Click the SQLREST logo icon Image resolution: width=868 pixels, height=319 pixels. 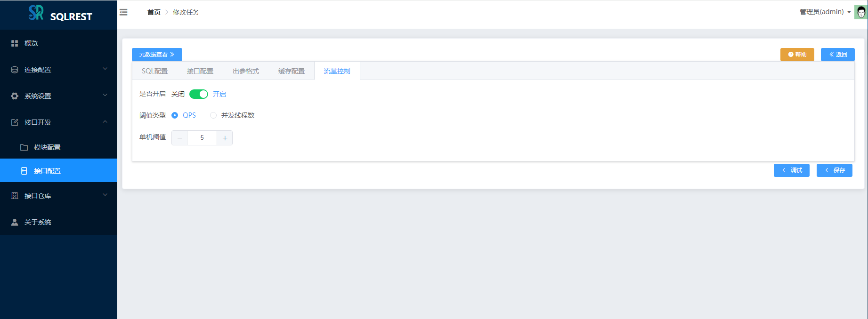(x=36, y=13)
